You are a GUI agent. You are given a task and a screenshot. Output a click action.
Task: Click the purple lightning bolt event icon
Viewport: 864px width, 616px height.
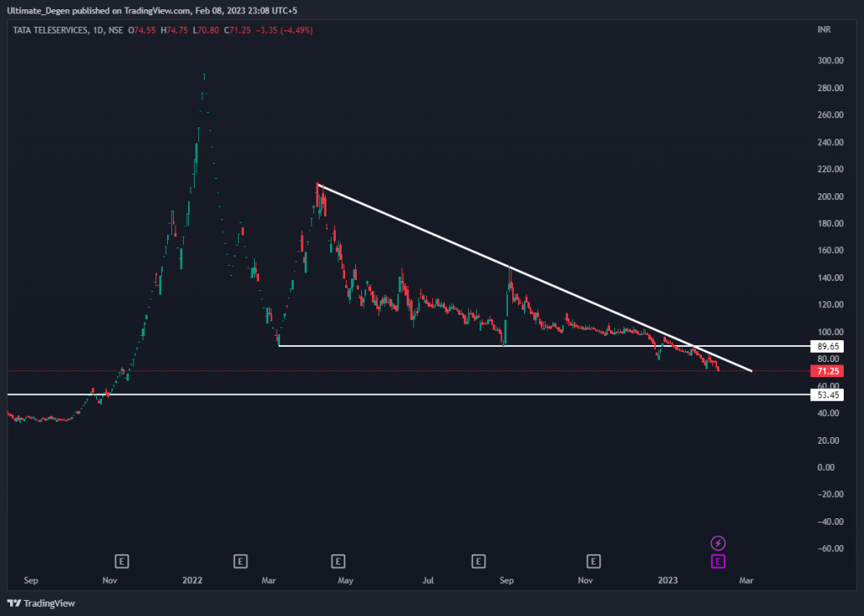coord(717,543)
